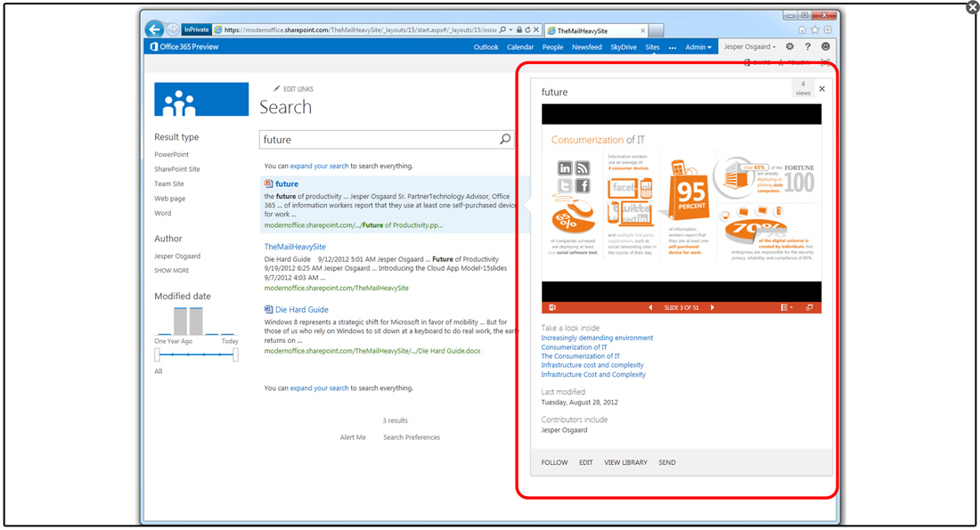
Task: Expand the Admin menu dropdown
Action: click(x=698, y=47)
